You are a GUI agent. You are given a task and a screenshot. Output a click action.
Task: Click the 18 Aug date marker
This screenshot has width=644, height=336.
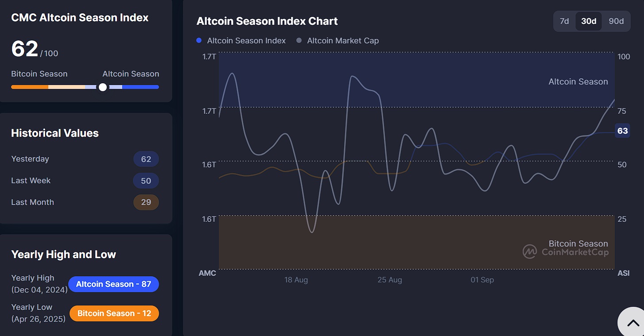point(296,280)
